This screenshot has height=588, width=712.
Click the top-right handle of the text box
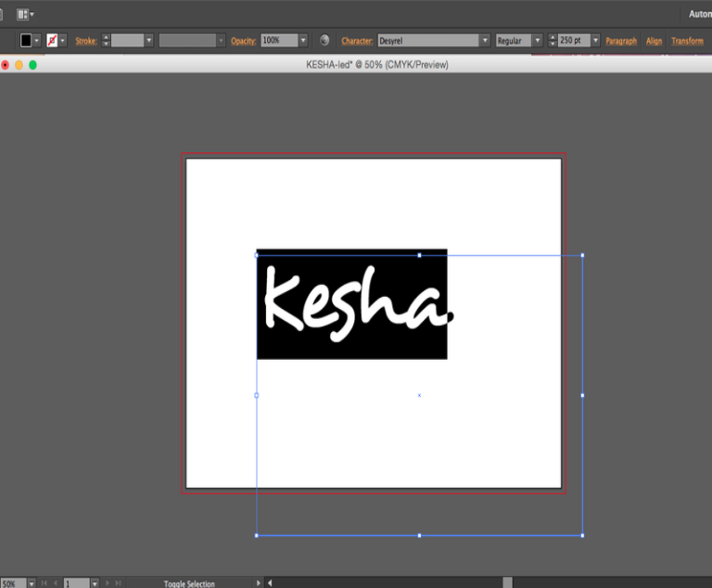click(x=582, y=255)
